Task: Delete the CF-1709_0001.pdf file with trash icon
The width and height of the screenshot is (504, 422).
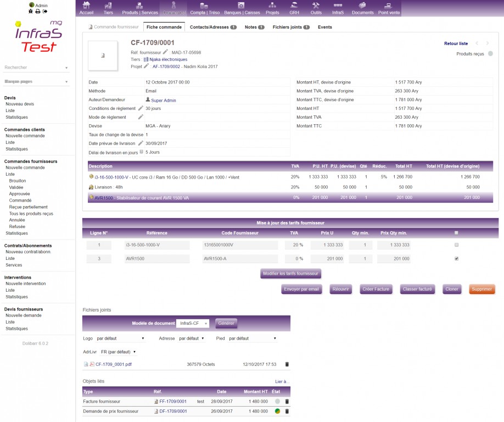Action: pos(287,364)
